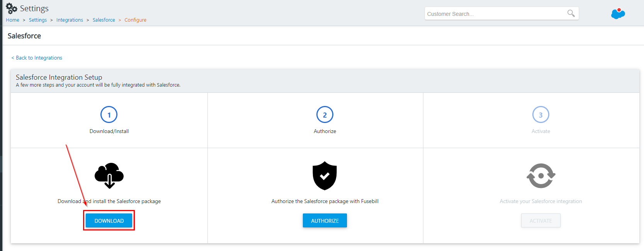Select step 2 circle icon
Viewport: 644px width, 251px height.
pyautogui.click(x=325, y=115)
